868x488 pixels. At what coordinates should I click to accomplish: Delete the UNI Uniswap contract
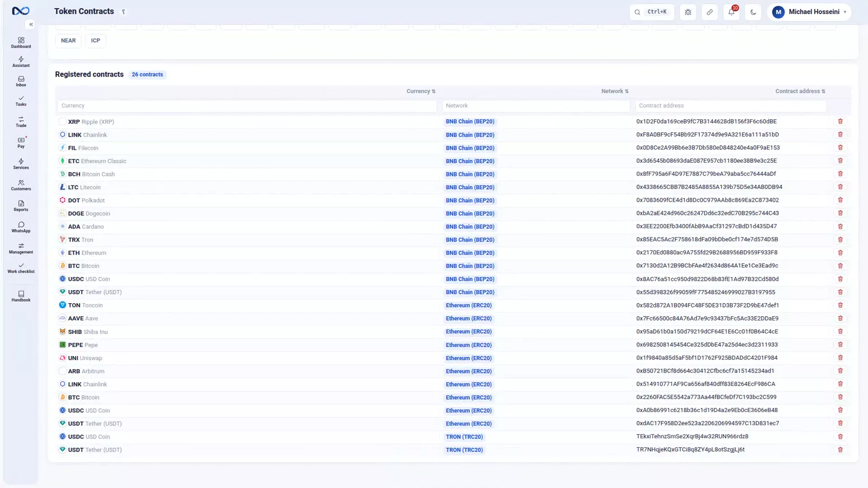(840, 358)
